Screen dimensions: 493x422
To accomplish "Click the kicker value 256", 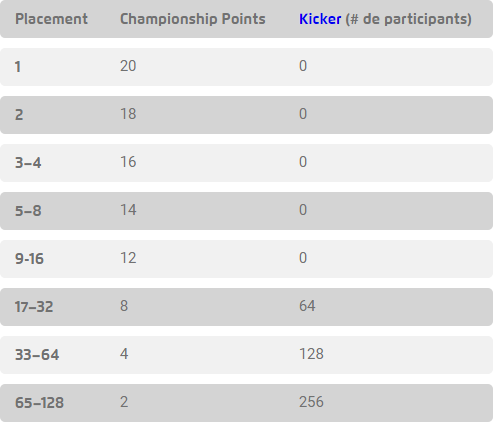I will pos(311,402).
